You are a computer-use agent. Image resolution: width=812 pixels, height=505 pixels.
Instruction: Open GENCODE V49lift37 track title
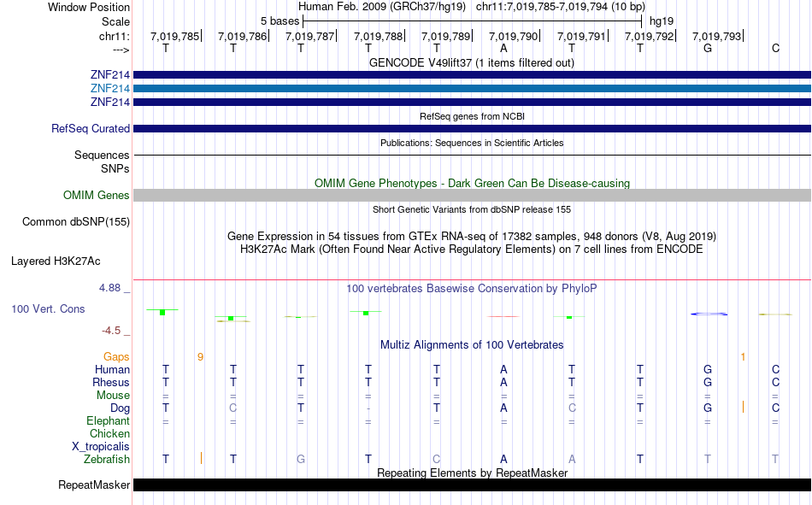tap(471, 62)
